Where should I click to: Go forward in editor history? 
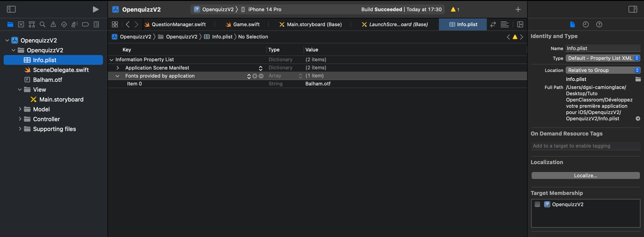(136, 24)
